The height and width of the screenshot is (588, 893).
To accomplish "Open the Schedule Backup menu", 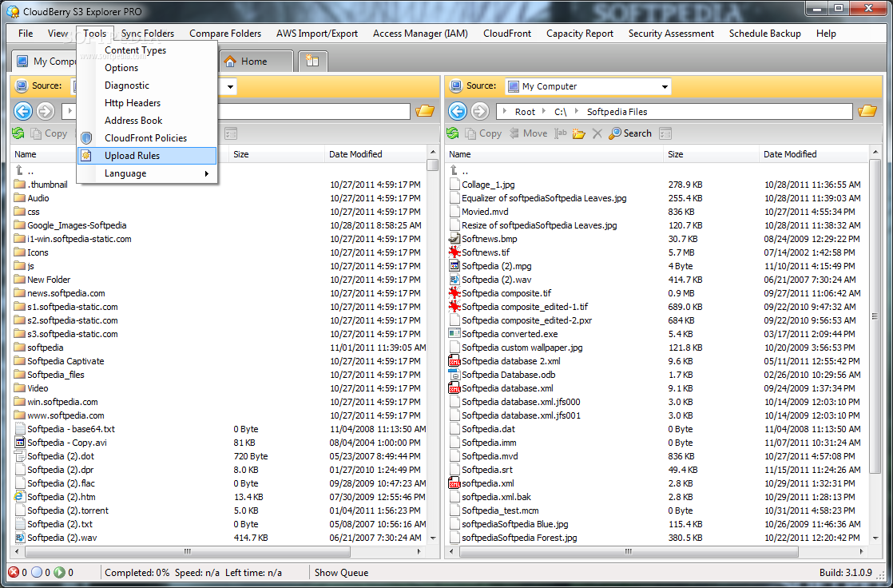I will (765, 34).
